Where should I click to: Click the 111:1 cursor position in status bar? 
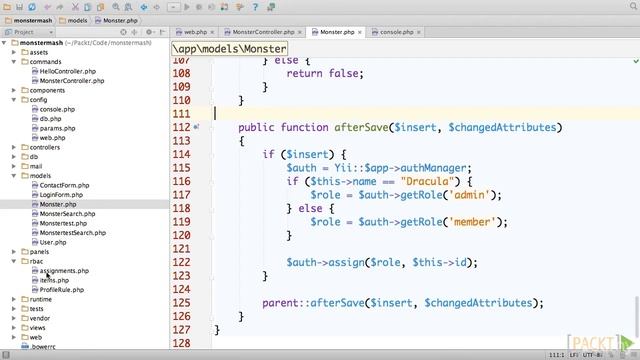point(557,355)
